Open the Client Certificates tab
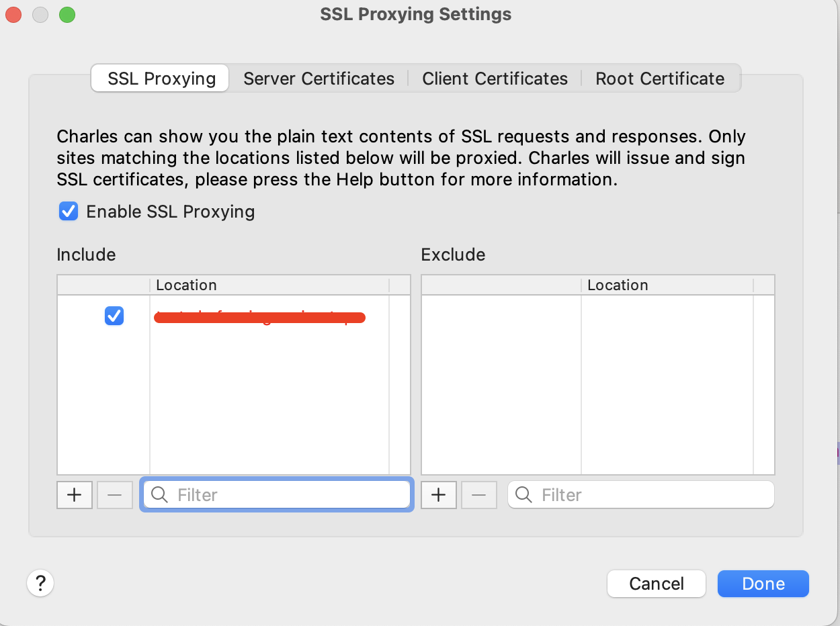This screenshot has height=626, width=840. point(495,79)
